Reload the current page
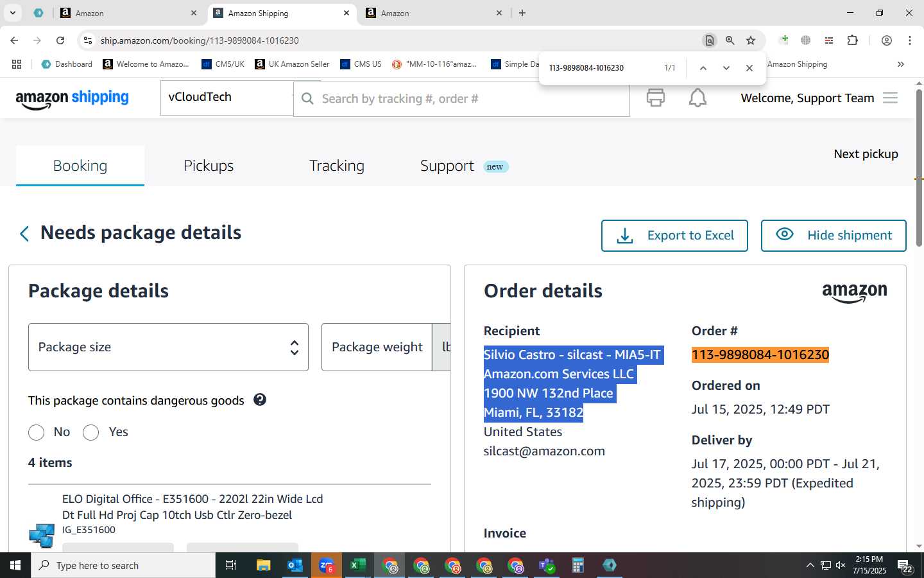Viewport: 924px width, 578px height. pyautogui.click(x=60, y=40)
